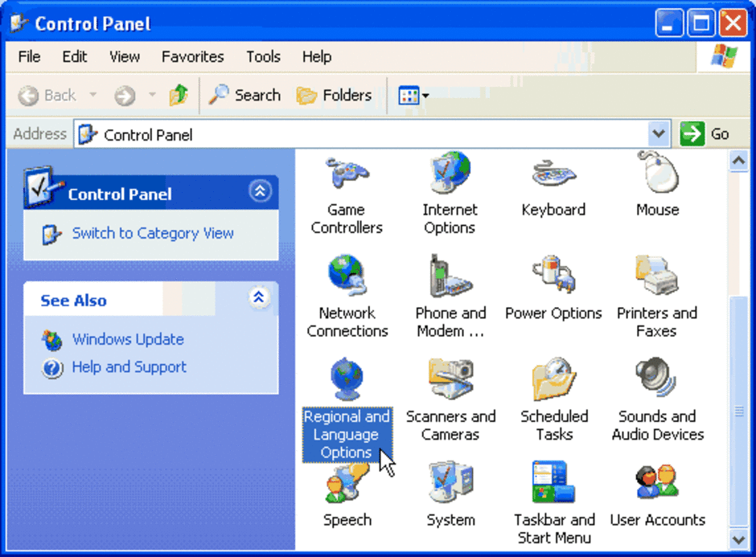The height and width of the screenshot is (557, 756).
Task: Click the Windows Update link
Action: tap(127, 339)
